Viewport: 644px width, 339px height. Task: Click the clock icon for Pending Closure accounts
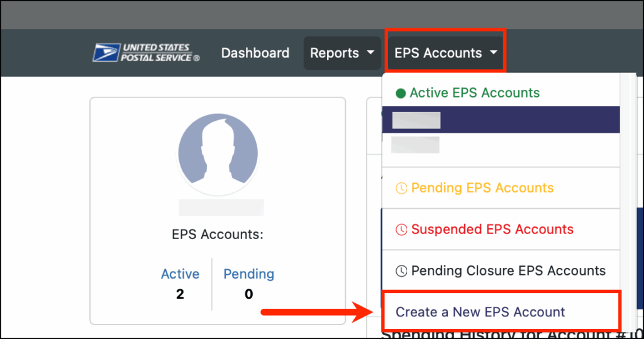(401, 271)
